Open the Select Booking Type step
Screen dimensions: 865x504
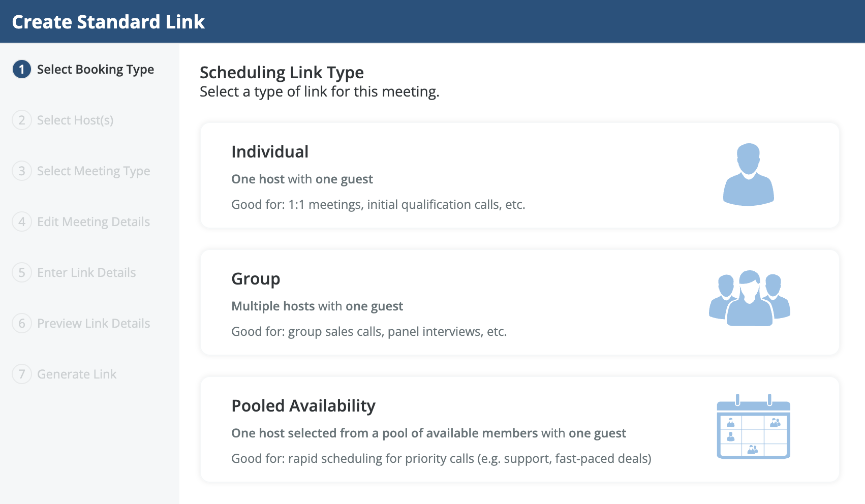click(96, 70)
